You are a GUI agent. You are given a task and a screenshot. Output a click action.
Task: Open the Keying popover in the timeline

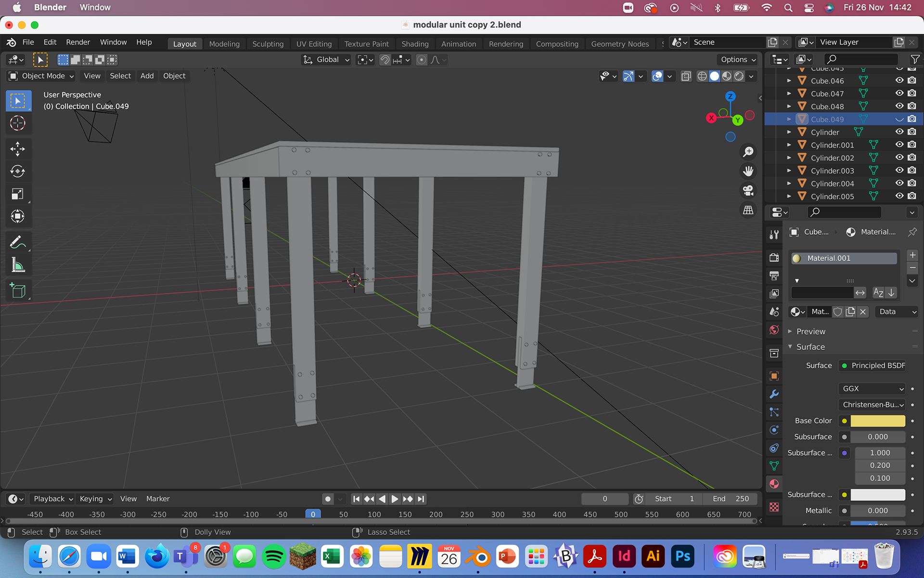[x=95, y=499]
